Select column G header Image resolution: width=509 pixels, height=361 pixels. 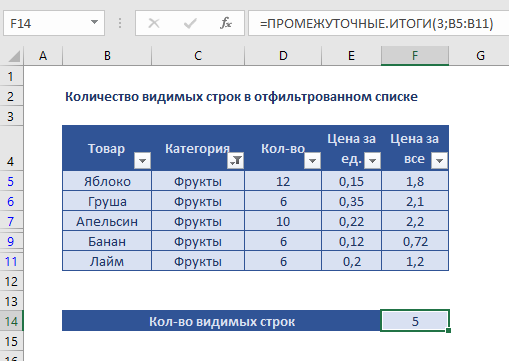pos(480,56)
